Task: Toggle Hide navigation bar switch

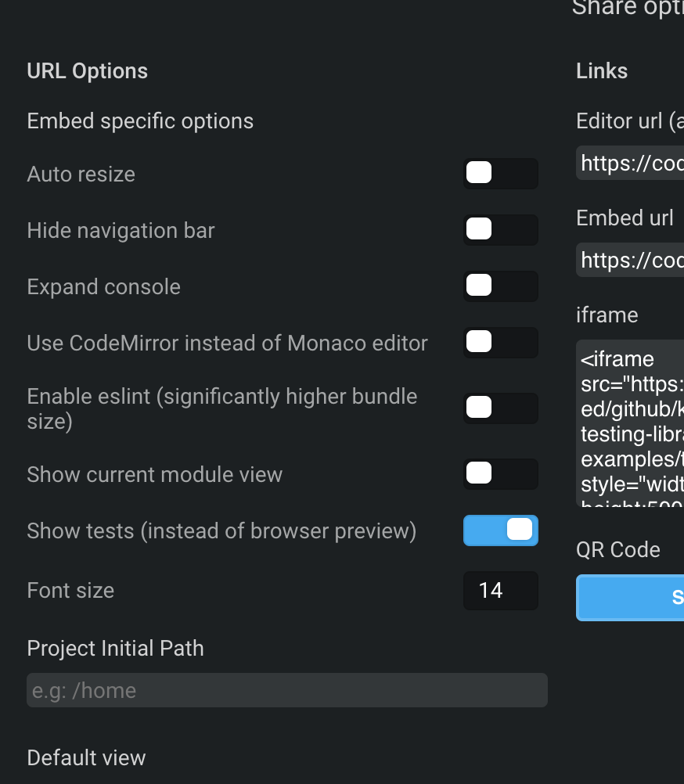Action: [500, 230]
